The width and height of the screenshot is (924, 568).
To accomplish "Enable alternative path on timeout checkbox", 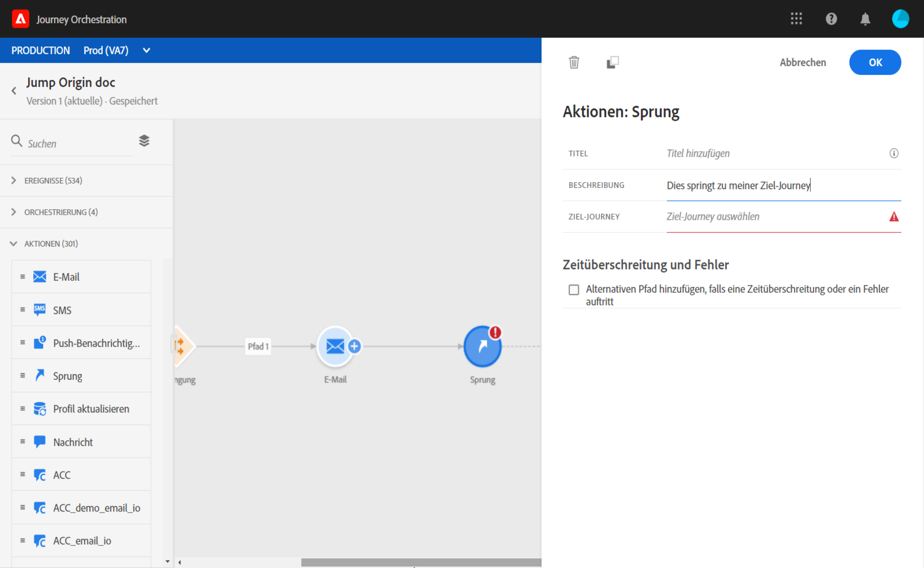I will (x=574, y=290).
